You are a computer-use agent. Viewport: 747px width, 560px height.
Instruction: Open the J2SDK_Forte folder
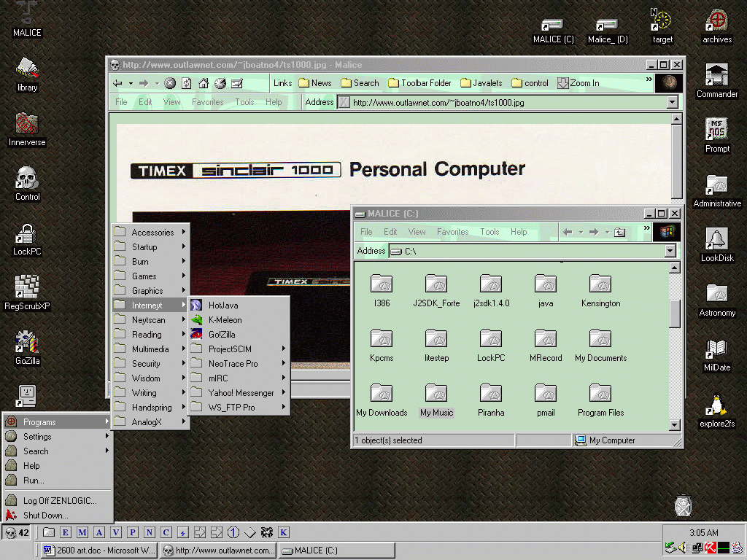pos(436,289)
